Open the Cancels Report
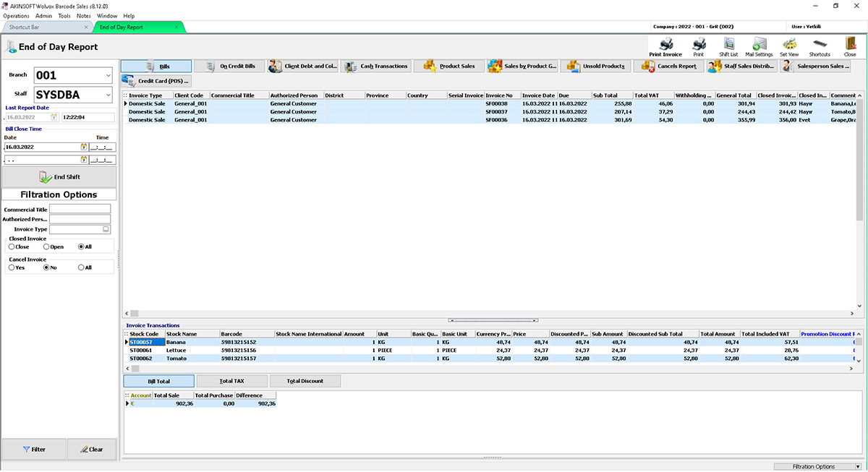This screenshot has height=472, width=868. pos(669,66)
